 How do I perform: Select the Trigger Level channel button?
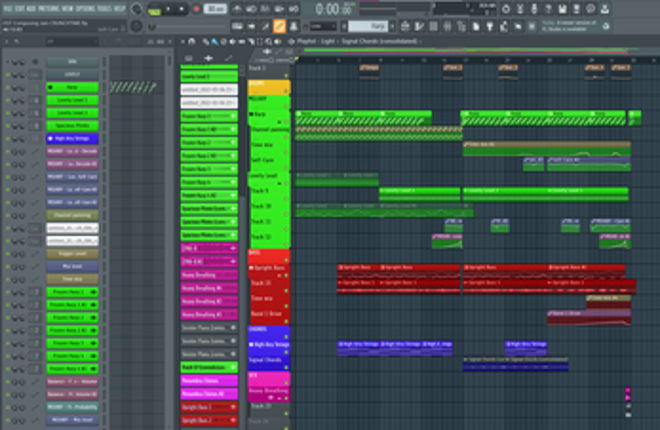point(72,254)
